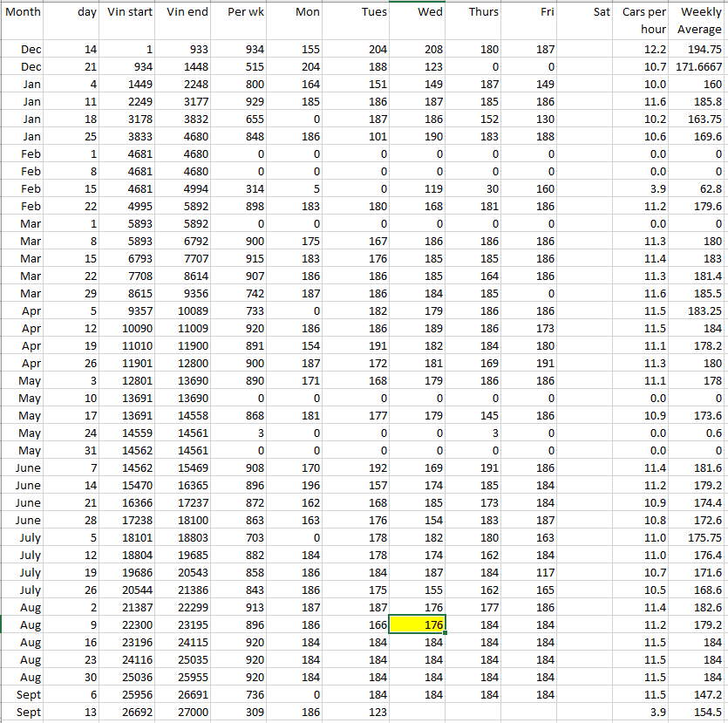This screenshot has height=723, width=728.
Task: Click the Month column header cell
Action: (x=24, y=13)
